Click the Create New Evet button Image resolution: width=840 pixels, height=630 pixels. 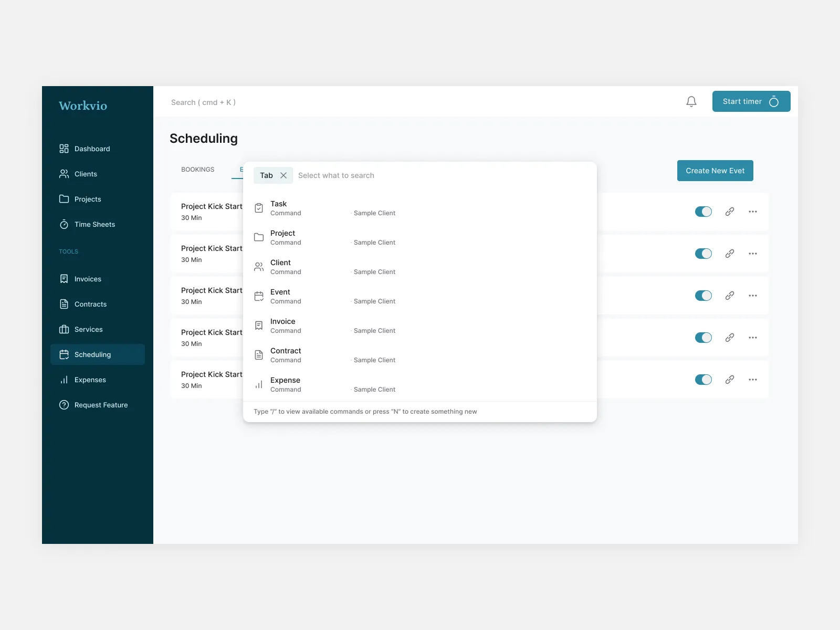click(715, 171)
